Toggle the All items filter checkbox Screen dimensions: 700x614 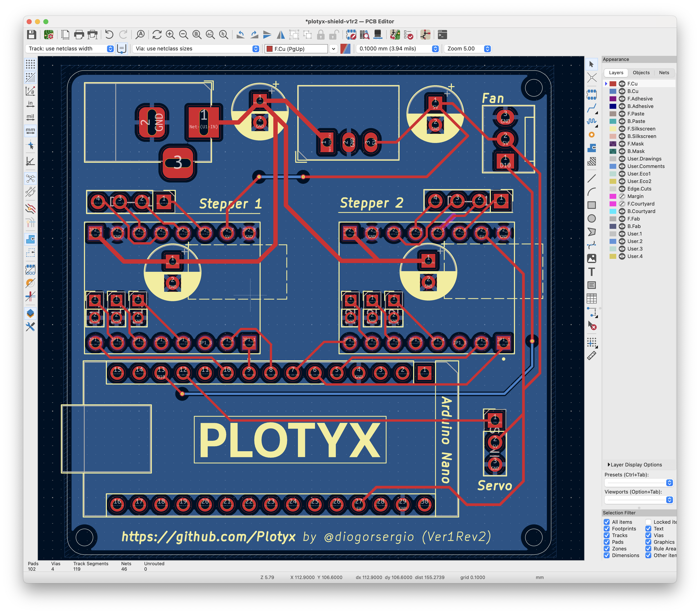coord(606,522)
